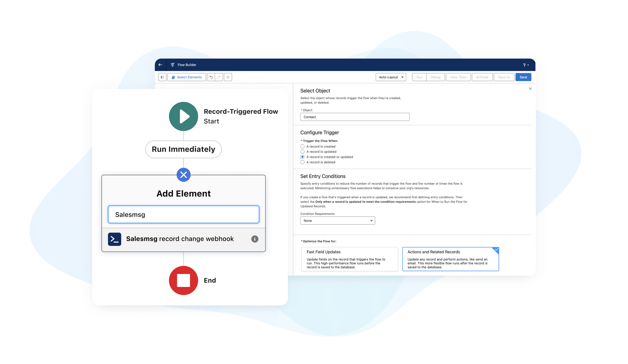The image size is (628, 364).
Task: Click the blue X close element icon
Action: (x=183, y=175)
